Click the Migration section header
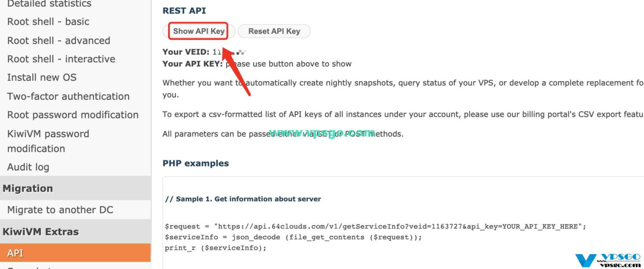644x269 pixels. pyautogui.click(x=75, y=188)
